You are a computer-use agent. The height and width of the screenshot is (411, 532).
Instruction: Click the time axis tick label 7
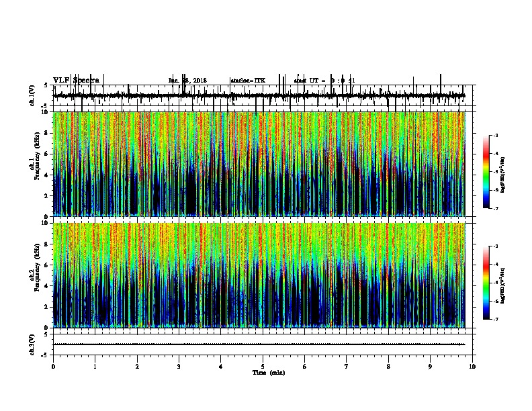pos(347,367)
